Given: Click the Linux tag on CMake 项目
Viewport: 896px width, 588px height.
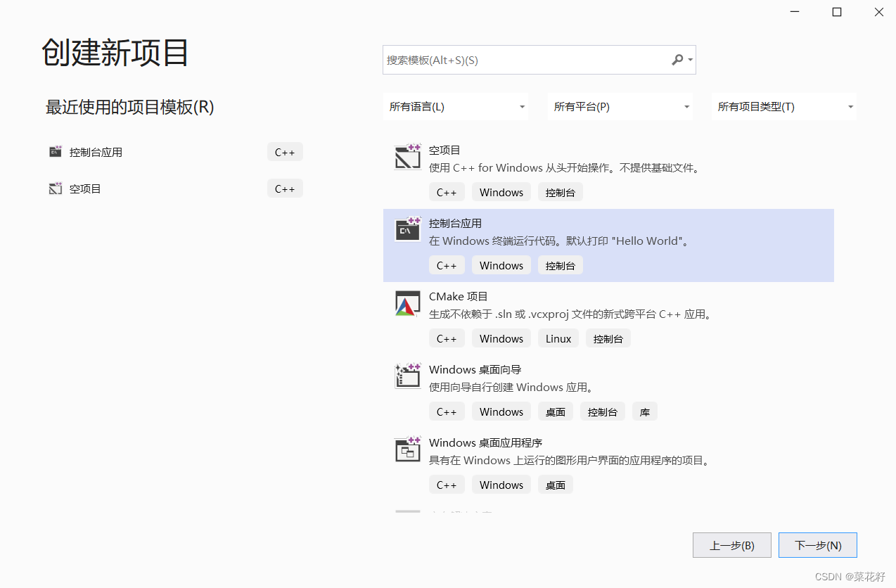Looking at the screenshot, I should tap(558, 338).
